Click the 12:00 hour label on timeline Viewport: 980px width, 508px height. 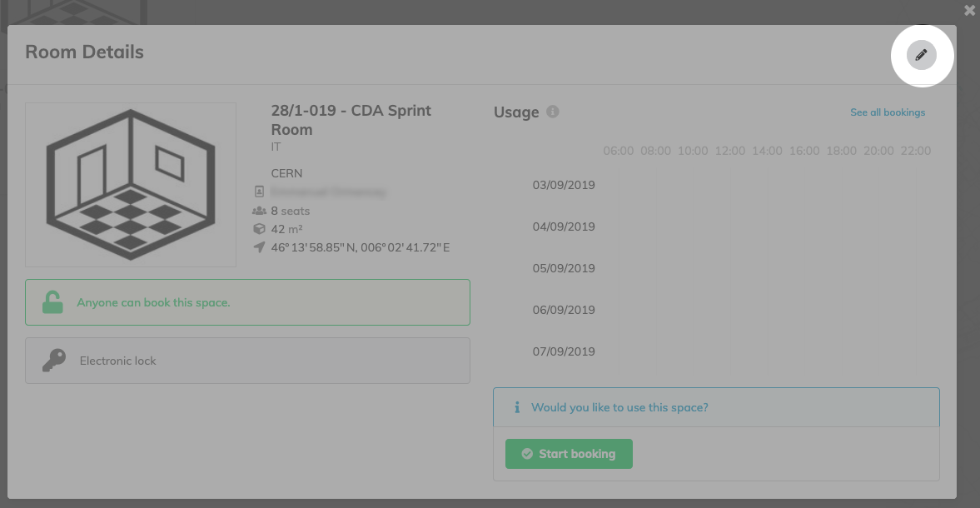(730, 151)
